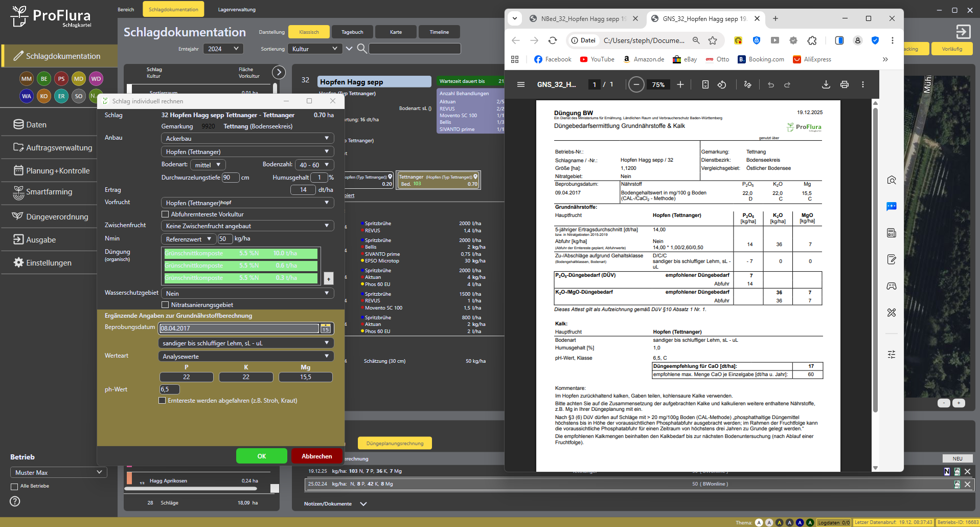Screen dimensions: 980x527
Task: Rotate the PDF counterclockwise
Action: (x=722, y=84)
